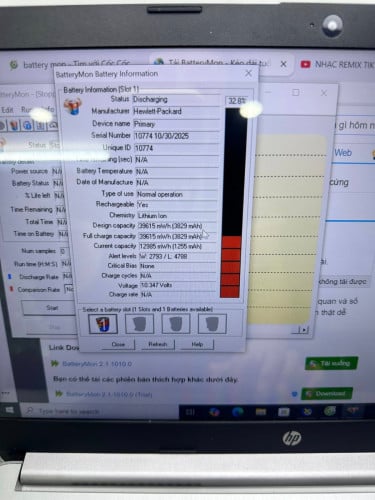The width and height of the screenshot is (375, 500).
Task: Close the Battery Information dialog with X
Action: coord(248,73)
